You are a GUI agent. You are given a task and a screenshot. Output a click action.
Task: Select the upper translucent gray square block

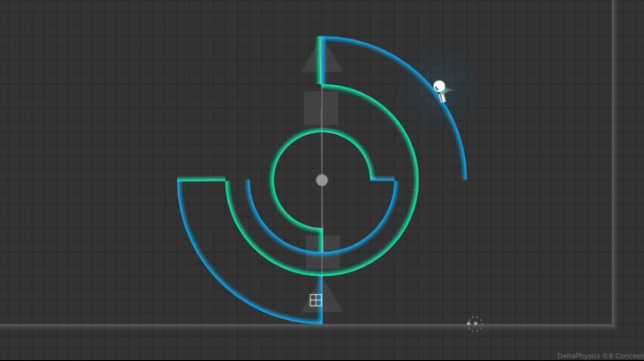(x=321, y=108)
